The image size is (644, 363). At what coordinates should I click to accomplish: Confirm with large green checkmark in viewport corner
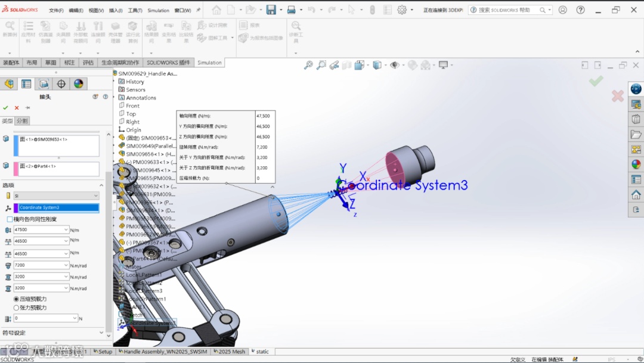point(596,81)
